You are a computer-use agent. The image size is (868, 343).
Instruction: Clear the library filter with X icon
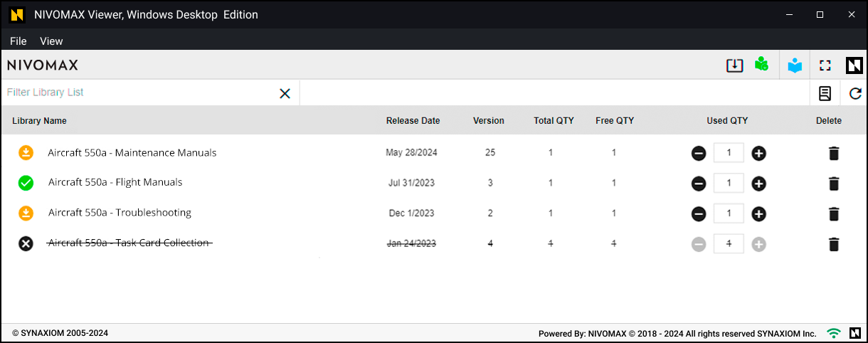(x=285, y=93)
